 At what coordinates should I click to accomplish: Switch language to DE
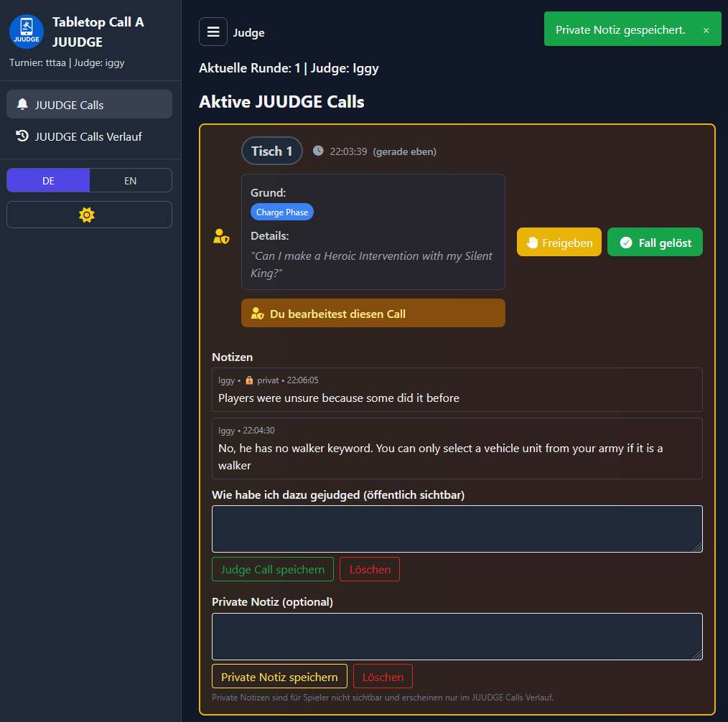pyautogui.click(x=48, y=181)
